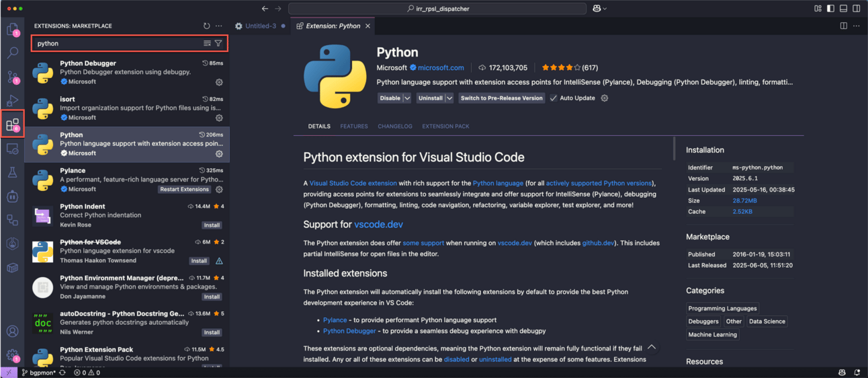Click Switch to Pre-Release Version button
Viewport: 868px width, 378px height.
tap(501, 98)
